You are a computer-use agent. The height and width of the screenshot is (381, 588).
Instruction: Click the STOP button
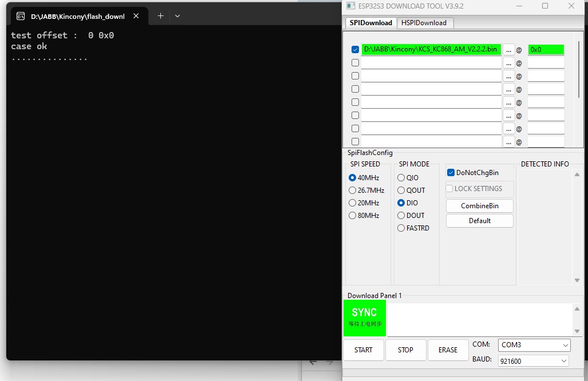click(x=405, y=350)
